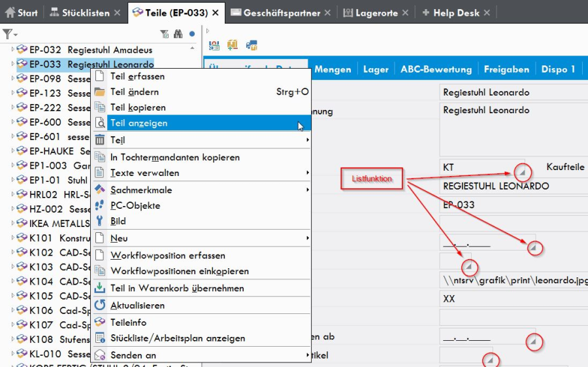Choose Workflowposition erfassen
The image size is (588, 367).
[x=201, y=255]
